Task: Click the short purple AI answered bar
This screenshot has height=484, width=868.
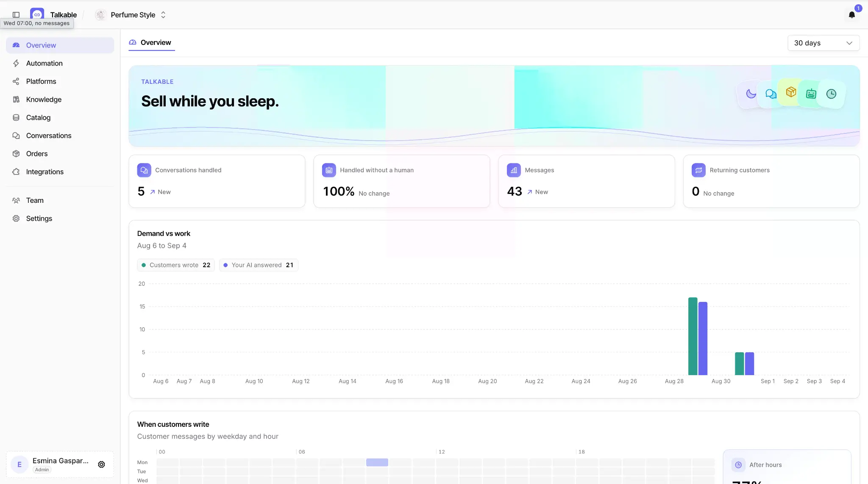Action: pos(749,364)
